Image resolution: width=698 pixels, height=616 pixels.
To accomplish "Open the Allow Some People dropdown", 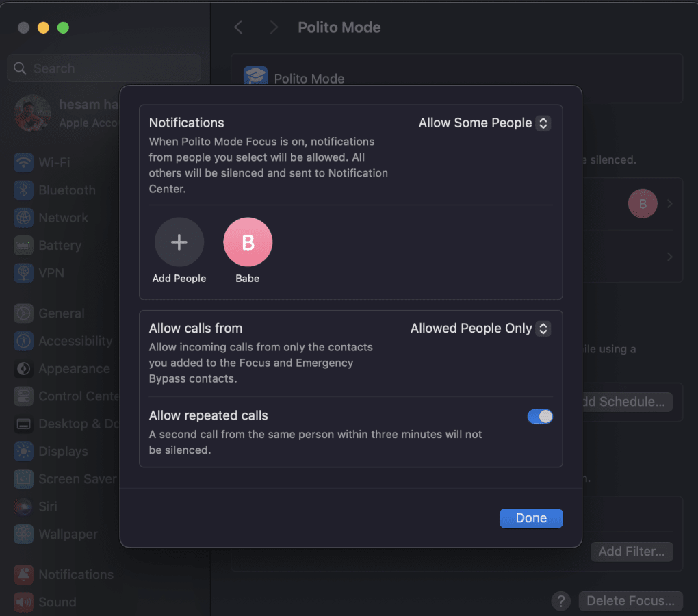I will click(x=484, y=123).
